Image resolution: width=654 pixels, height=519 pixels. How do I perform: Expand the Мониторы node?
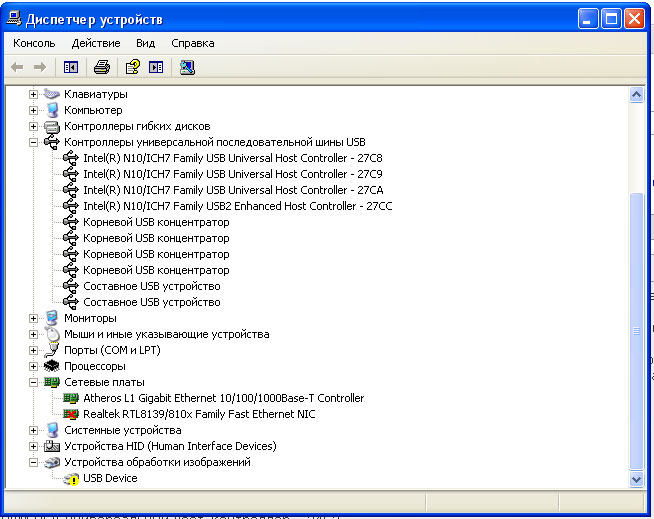tap(33, 318)
